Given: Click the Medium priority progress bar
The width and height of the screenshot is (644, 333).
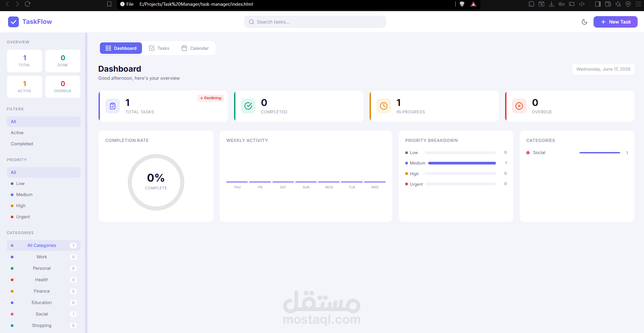Looking at the screenshot, I should pyautogui.click(x=462, y=163).
